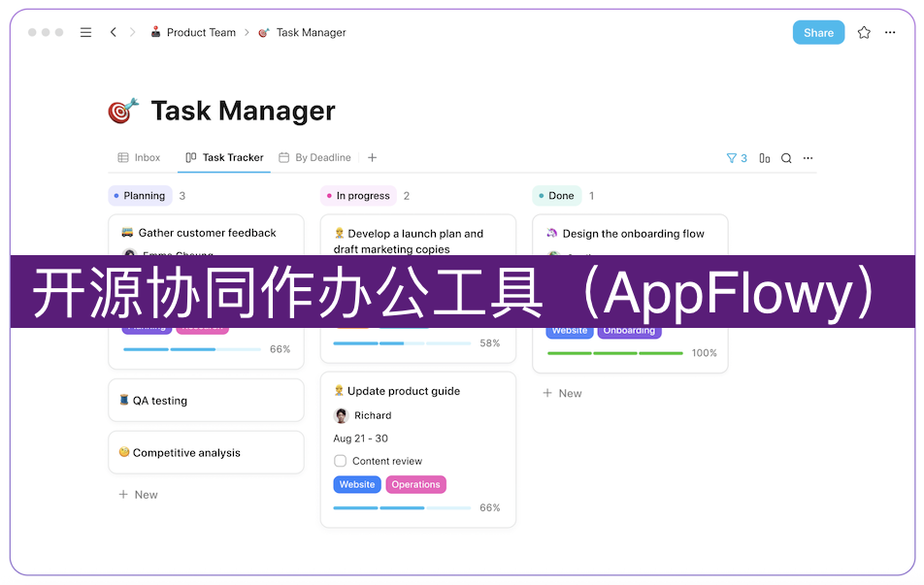Star this page as favorite

[x=864, y=32]
